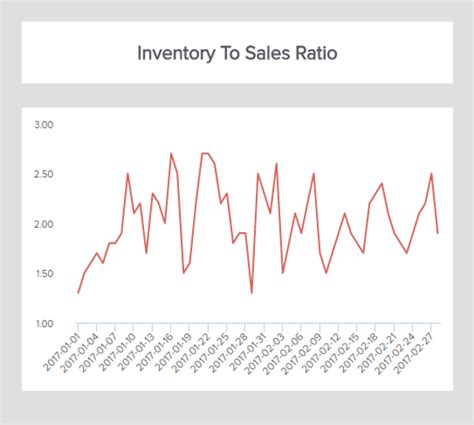The height and width of the screenshot is (425, 474).
Task: Select the 2017-02-18 date label
Action: [361, 352]
